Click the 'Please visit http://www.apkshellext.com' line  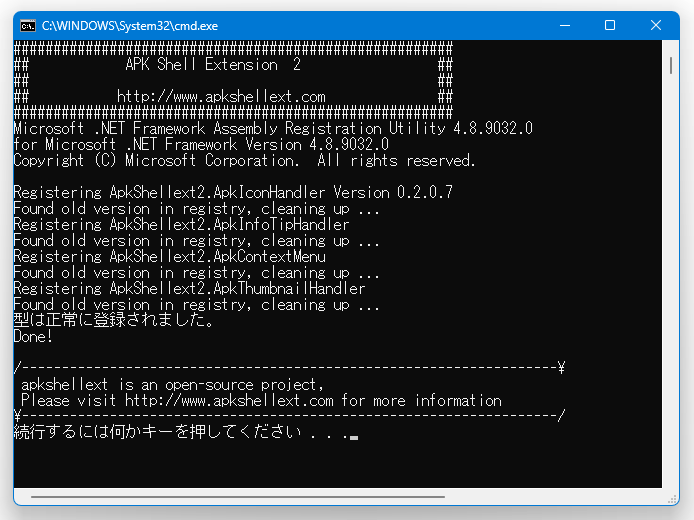(x=261, y=401)
